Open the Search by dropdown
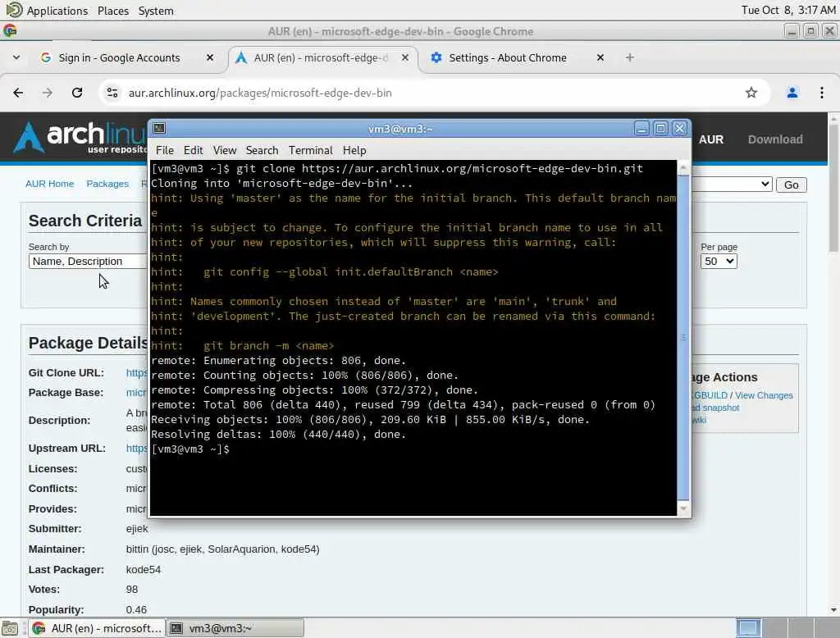This screenshot has height=638, width=840. (88, 262)
